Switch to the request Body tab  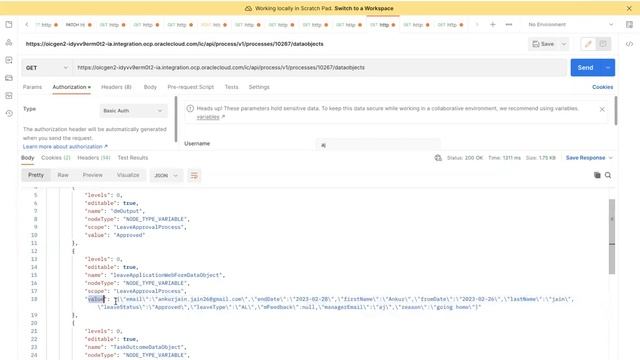coord(150,87)
